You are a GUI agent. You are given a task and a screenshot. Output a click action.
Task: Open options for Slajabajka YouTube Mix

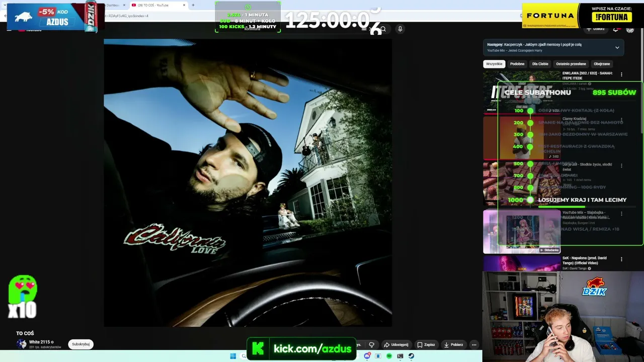[x=621, y=214]
